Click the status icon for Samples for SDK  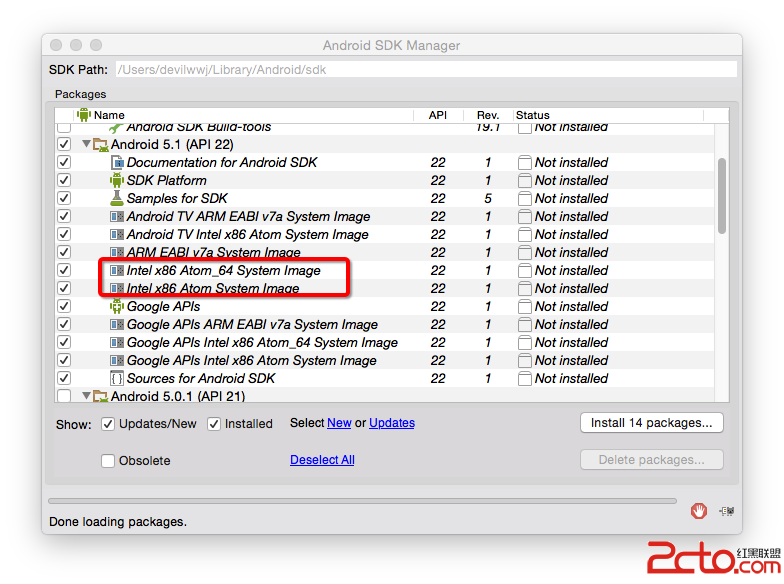pyautogui.click(x=524, y=198)
